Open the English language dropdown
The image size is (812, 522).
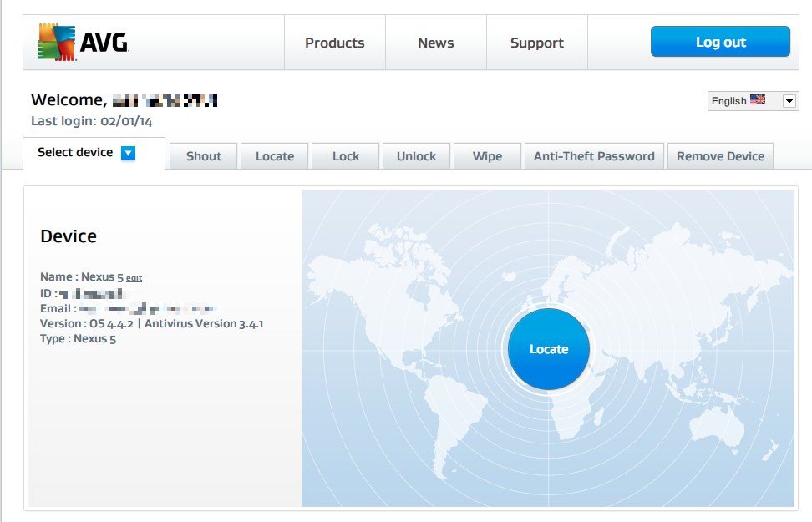753,100
